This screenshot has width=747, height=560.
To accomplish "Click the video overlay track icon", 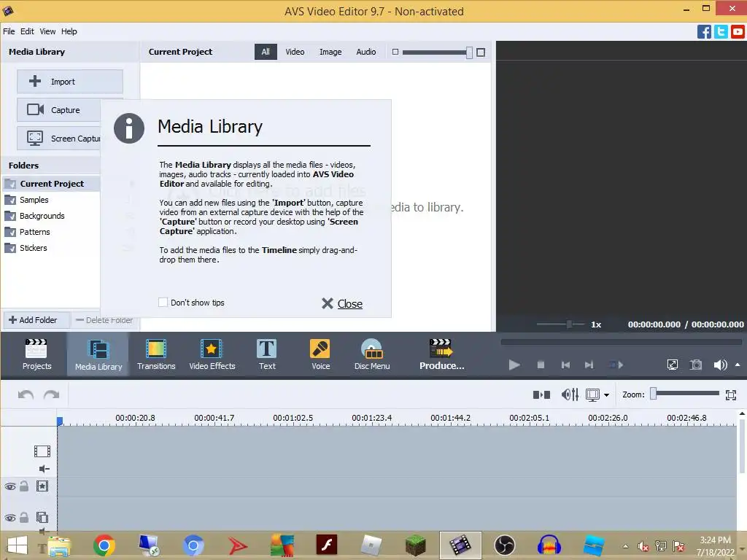I will [x=42, y=517].
